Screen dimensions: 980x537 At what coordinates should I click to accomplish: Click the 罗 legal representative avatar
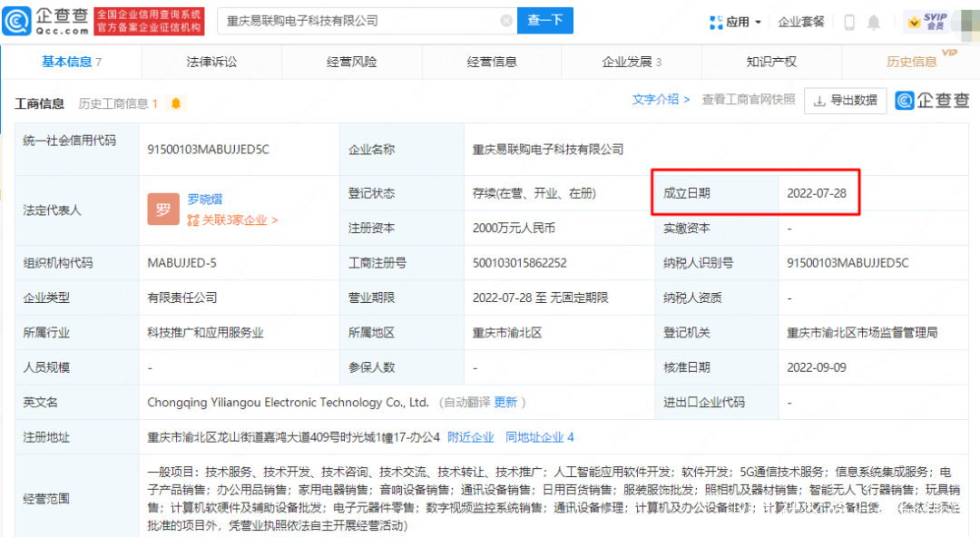click(x=163, y=210)
